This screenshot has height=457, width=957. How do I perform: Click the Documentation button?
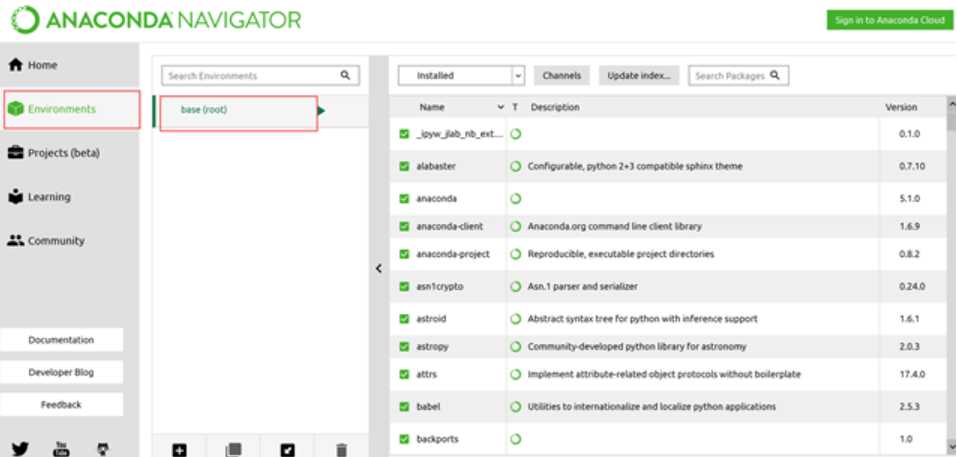61,340
